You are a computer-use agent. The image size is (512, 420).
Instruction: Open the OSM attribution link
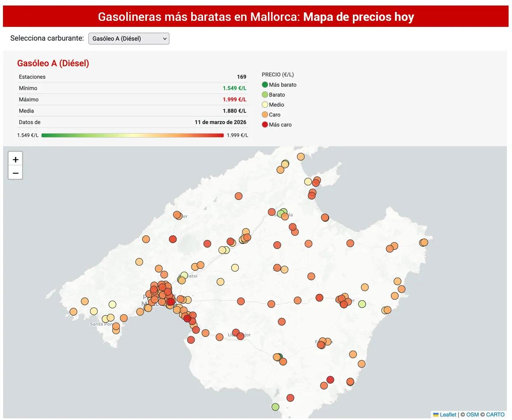[472, 414]
